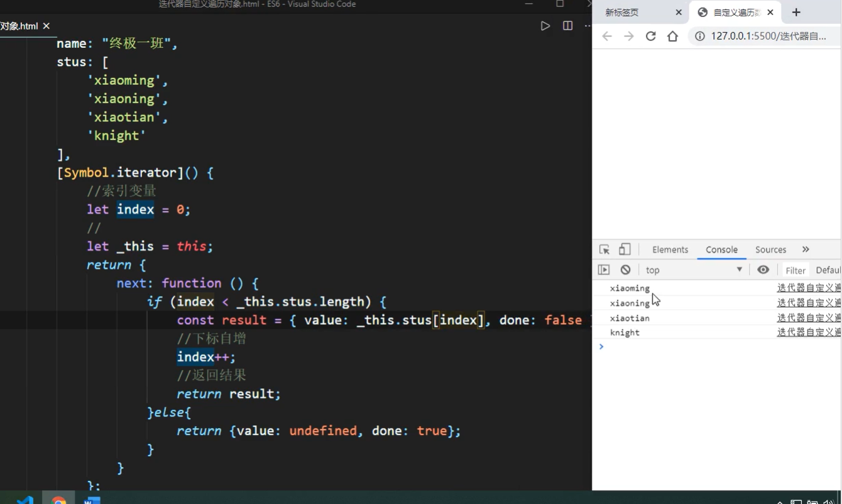Click the name: "终极一班" line
The width and height of the screenshot is (842, 504).
[118, 43]
